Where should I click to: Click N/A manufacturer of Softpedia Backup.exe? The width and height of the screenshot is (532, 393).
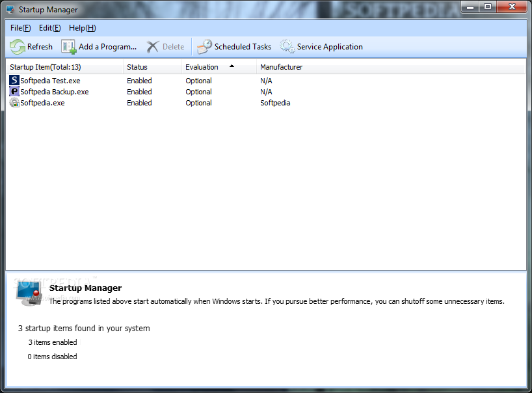(266, 92)
